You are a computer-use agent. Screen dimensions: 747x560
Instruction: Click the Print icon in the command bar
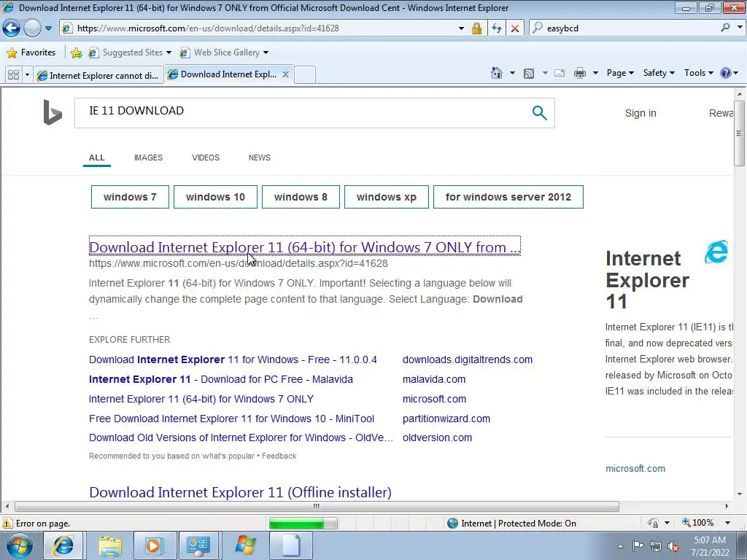tap(579, 73)
